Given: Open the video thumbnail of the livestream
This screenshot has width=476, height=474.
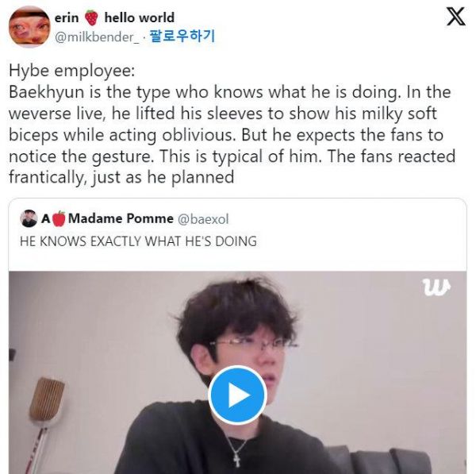Looking at the screenshot, I should point(237,372).
